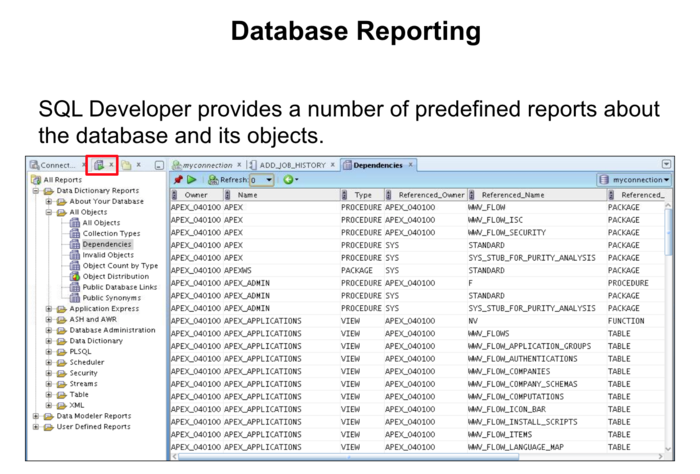This screenshot has width=700, height=474.
Task: Minimize the Reports navigator panel
Action: 159,166
